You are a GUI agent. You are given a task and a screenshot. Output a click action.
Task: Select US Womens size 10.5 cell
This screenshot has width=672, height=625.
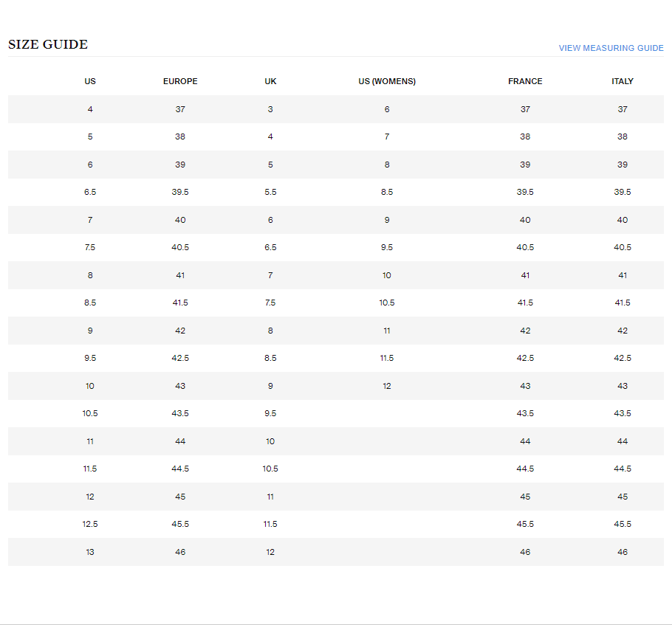point(387,303)
